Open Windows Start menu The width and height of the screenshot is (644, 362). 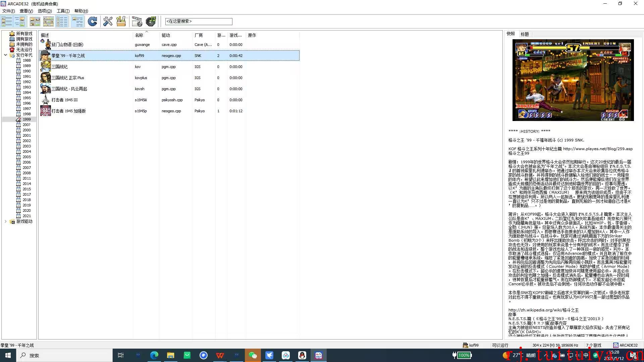coord(8,355)
